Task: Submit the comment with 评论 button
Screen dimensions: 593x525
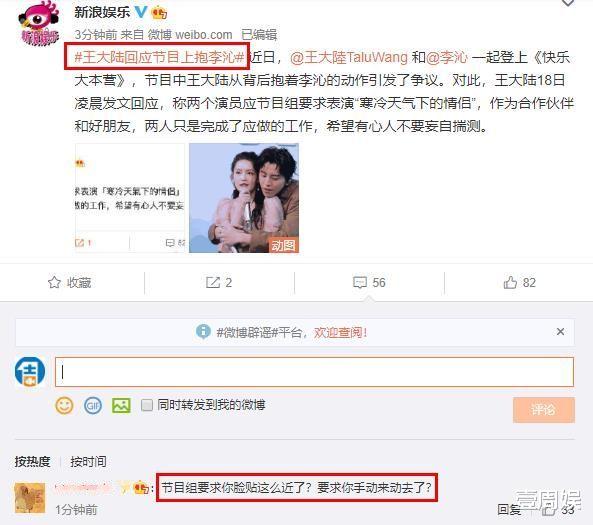Action: coord(544,410)
